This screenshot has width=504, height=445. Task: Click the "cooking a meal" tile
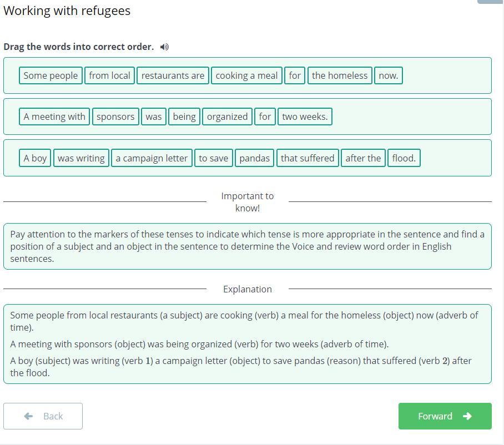coord(246,75)
